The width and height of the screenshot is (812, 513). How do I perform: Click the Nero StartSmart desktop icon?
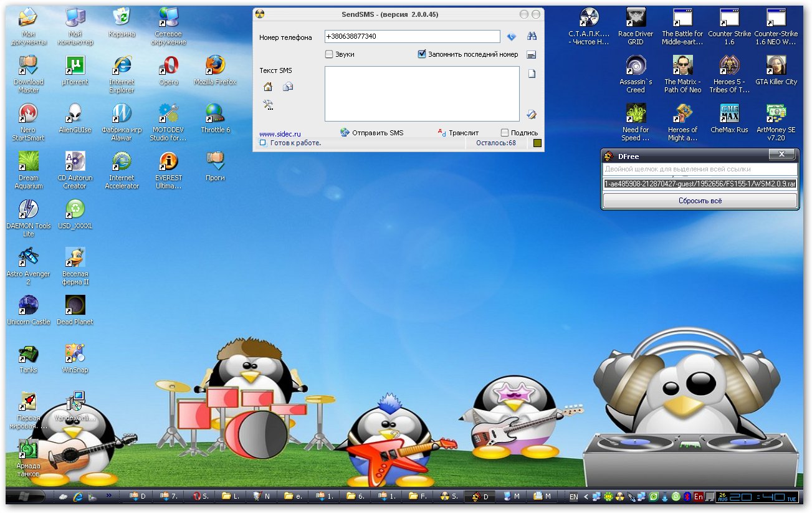point(28,122)
